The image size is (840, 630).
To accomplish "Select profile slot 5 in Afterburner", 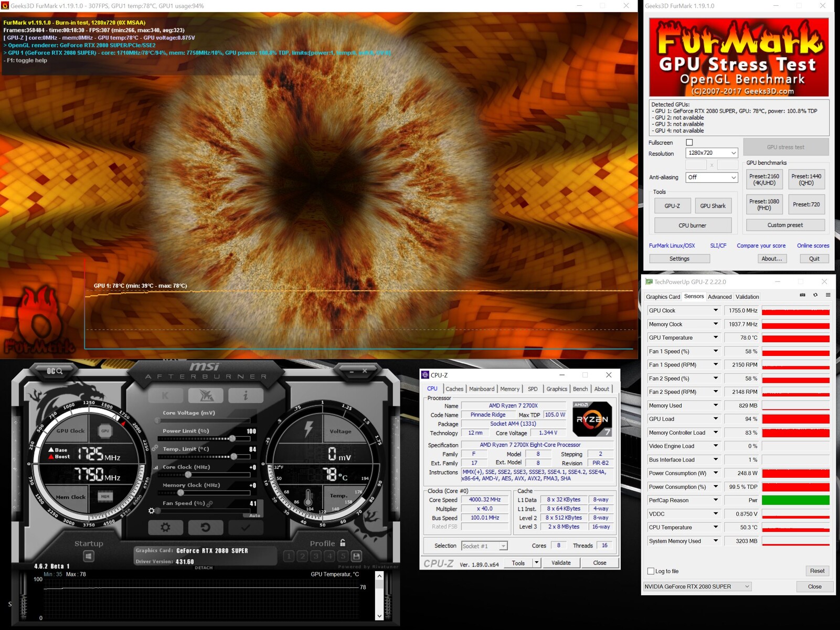I will [x=343, y=556].
